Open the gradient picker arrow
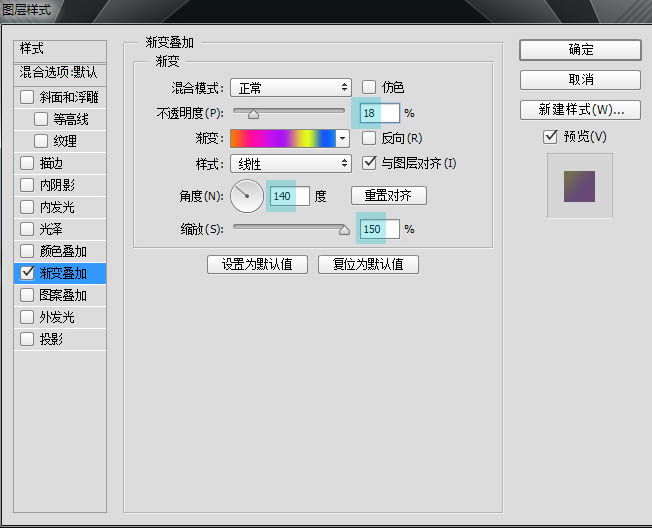Image resolution: width=652 pixels, height=528 pixels. pyautogui.click(x=342, y=138)
